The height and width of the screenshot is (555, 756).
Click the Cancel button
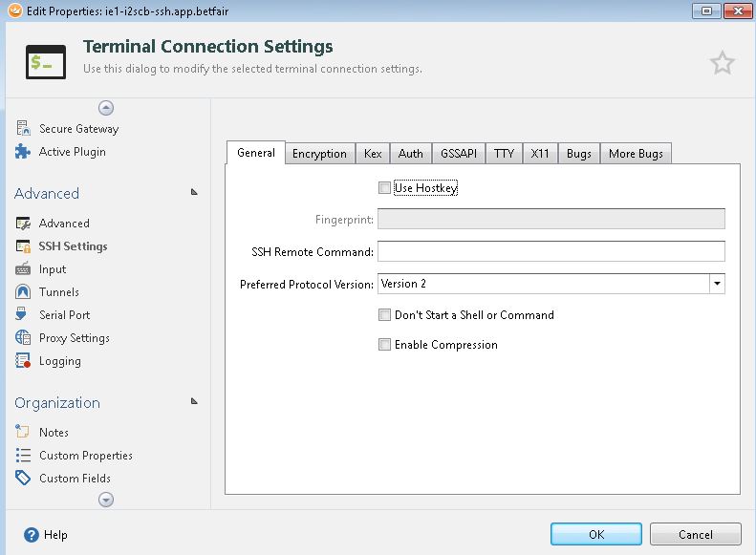695,535
